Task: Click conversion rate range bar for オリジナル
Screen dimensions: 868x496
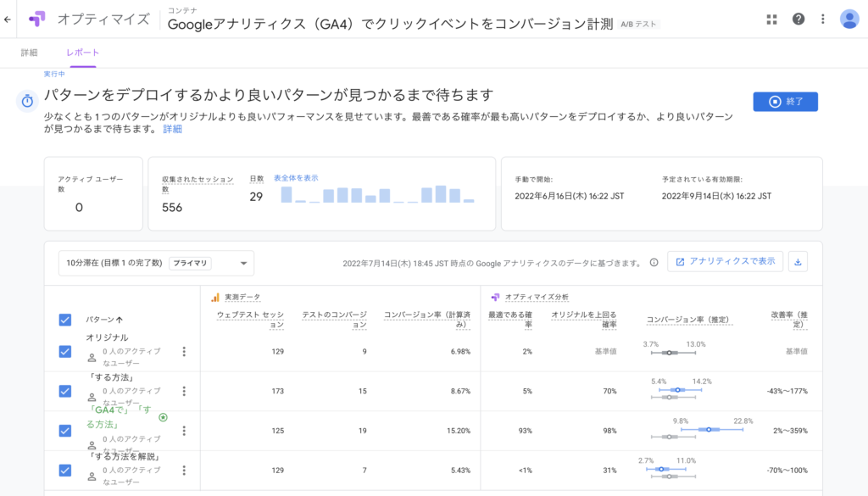Action: click(673, 353)
